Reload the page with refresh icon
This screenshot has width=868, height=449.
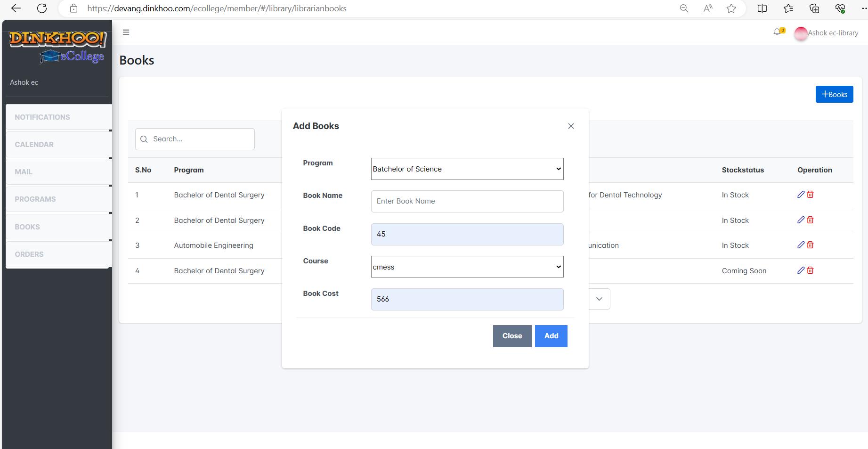[42, 8]
